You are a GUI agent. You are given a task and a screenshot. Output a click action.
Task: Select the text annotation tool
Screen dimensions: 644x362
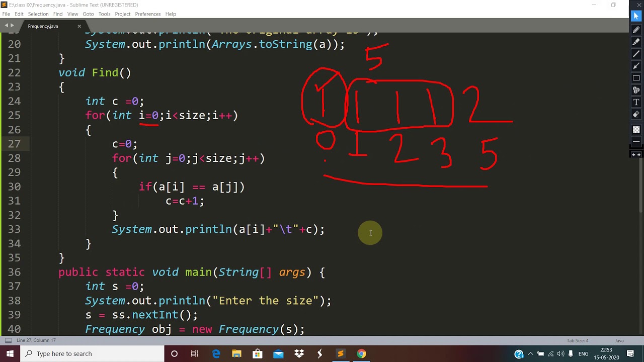[636, 102]
